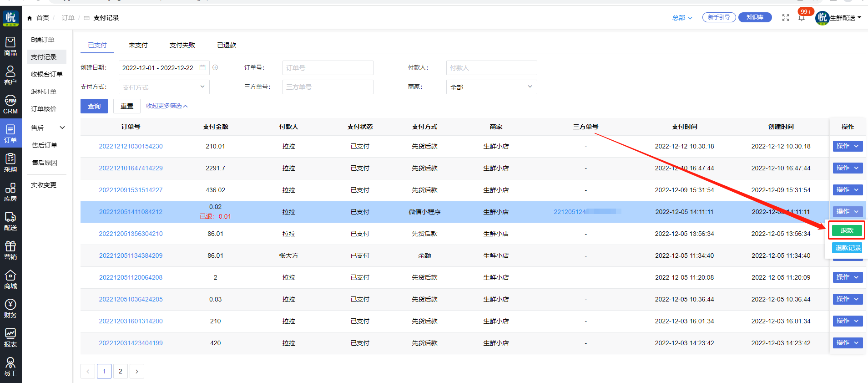Open 操作 dropdown for order 202212101647414229
Viewport: 868px width, 383px height.
click(x=848, y=168)
